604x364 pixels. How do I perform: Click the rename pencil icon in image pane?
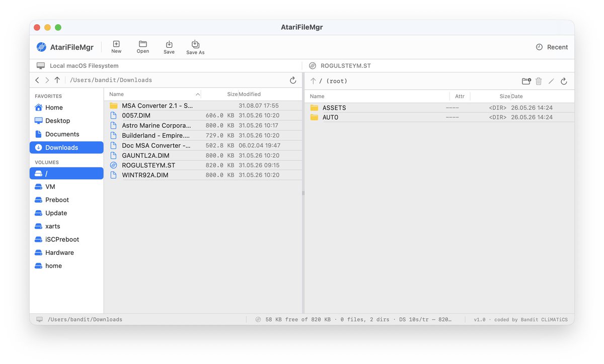tap(551, 81)
